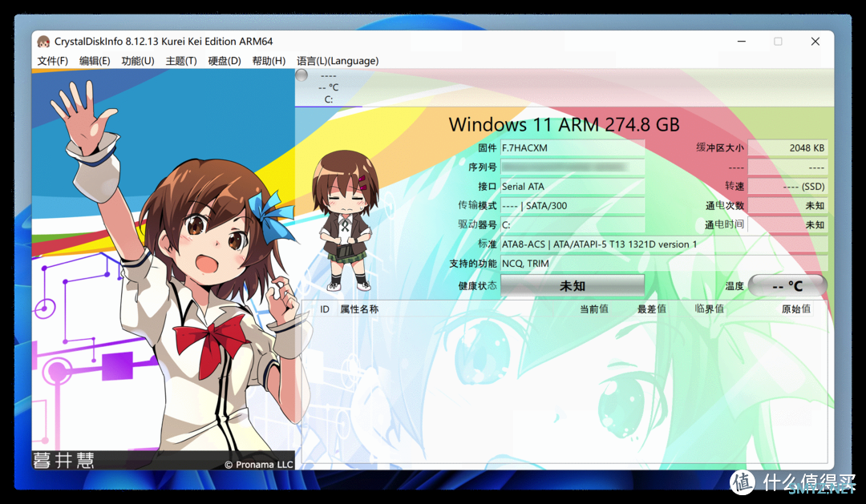Click the blurred serial number field
The image size is (866, 504).
[x=573, y=167]
